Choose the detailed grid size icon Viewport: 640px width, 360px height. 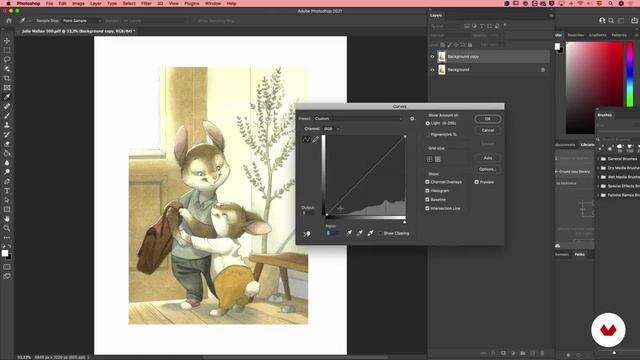[438, 159]
